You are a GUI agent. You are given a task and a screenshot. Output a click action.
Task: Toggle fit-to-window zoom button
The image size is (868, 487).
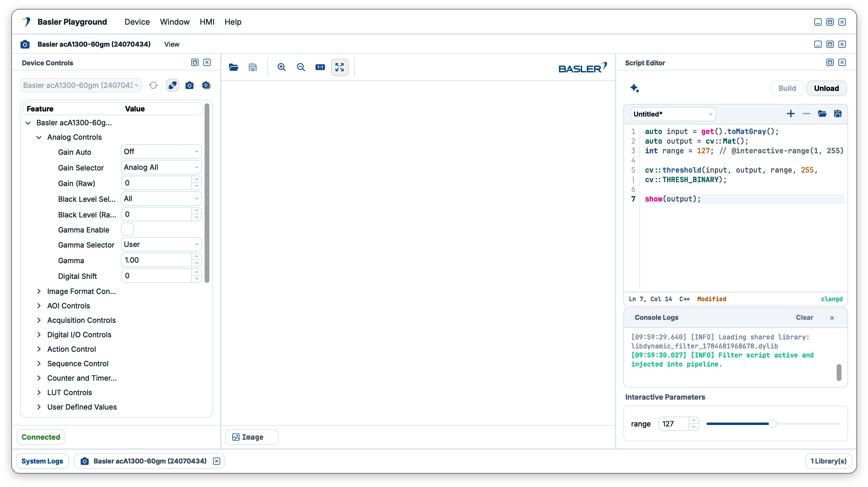click(x=340, y=67)
